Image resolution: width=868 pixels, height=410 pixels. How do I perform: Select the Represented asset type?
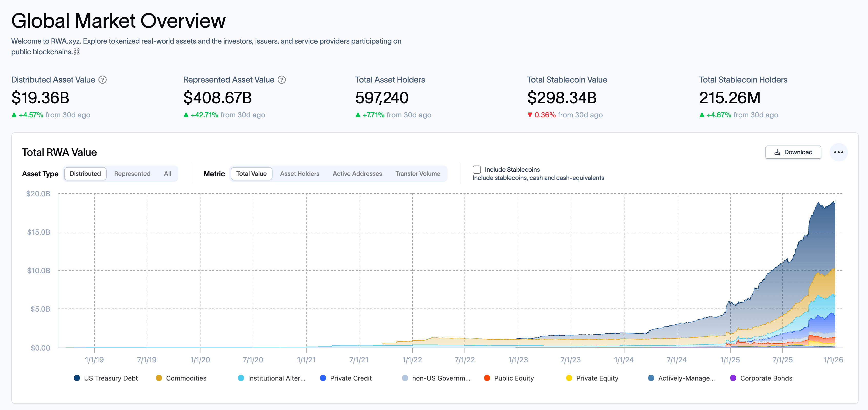click(132, 174)
